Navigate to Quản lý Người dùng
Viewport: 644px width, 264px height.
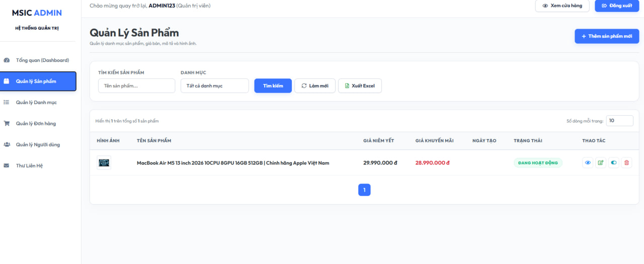click(38, 144)
